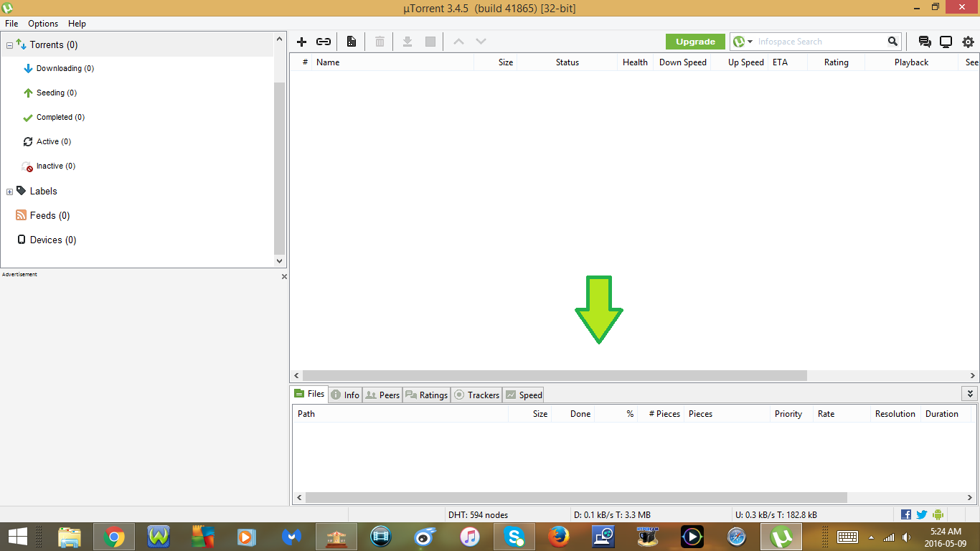This screenshot has width=980, height=551.
Task: Click the Android icon in status bar
Action: tap(938, 514)
